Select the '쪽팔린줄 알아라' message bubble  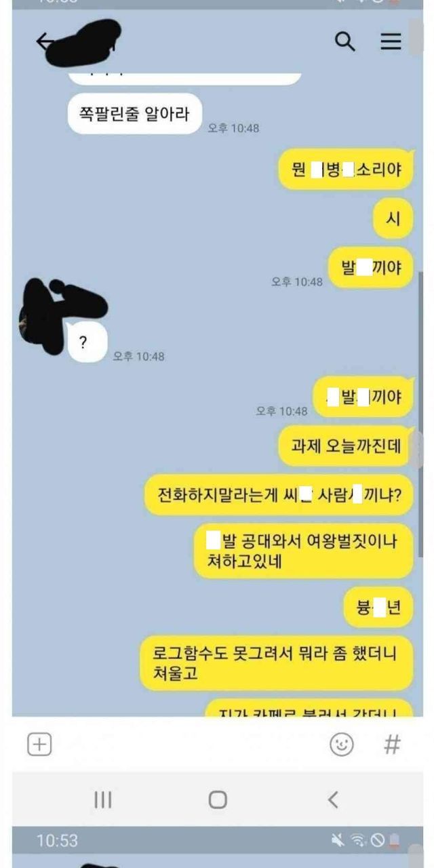135,113
